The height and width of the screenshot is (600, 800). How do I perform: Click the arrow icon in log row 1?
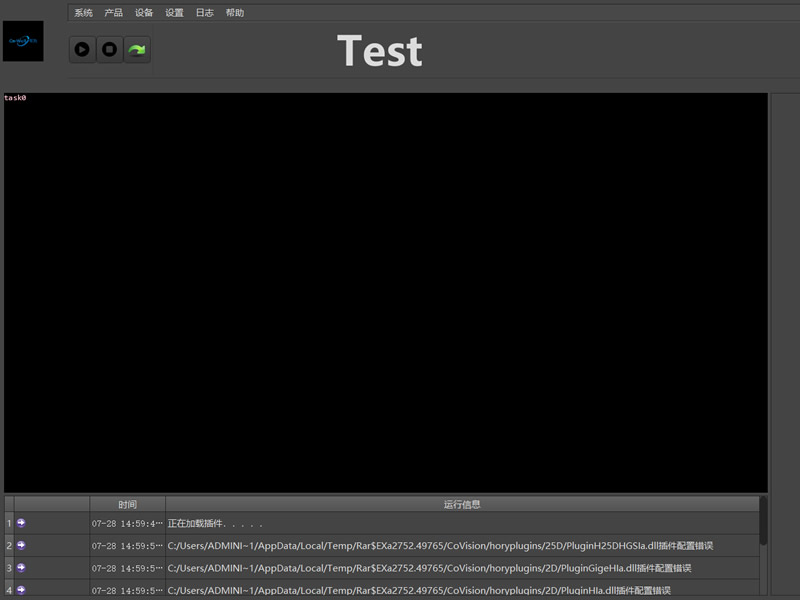[x=22, y=523]
